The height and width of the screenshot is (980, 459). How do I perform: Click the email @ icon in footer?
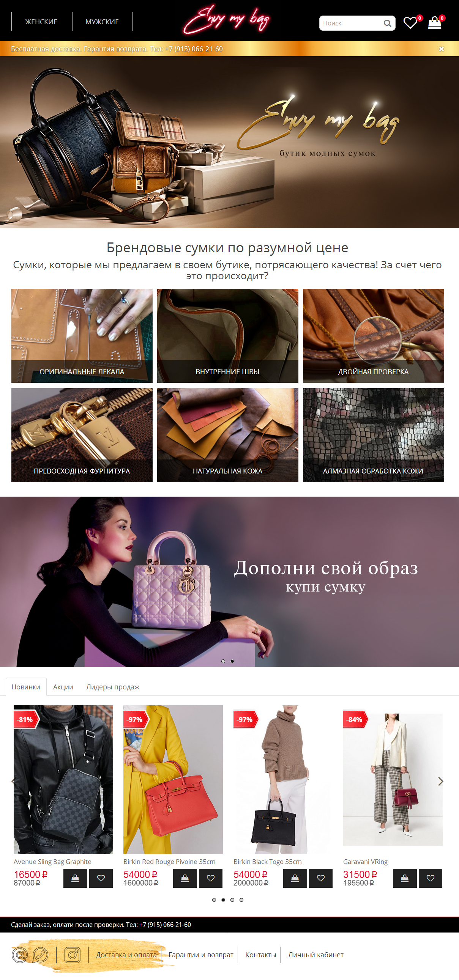pos(20,955)
